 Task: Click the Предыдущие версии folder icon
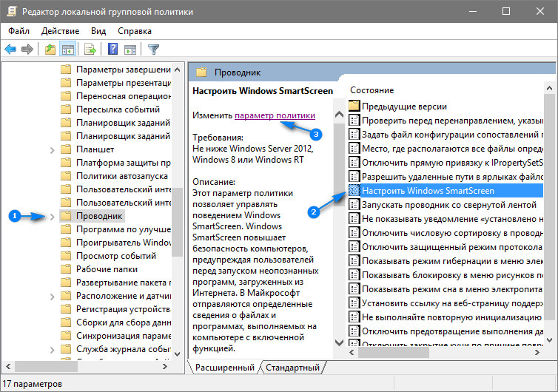tap(354, 106)
